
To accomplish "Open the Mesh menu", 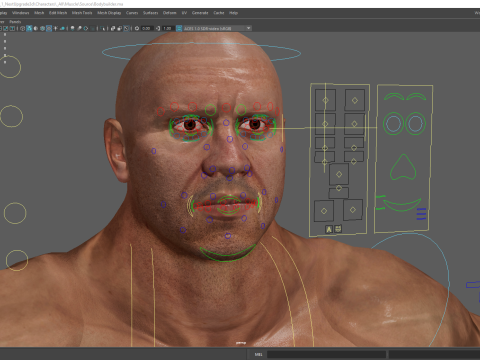I will [x=39, y=13].
